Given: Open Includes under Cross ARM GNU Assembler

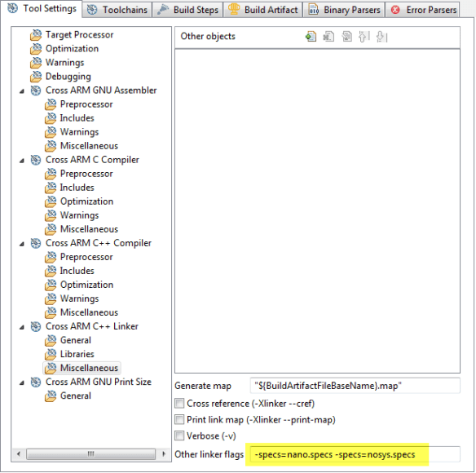Looking at the screenshot, I should (x=77, y=118).
